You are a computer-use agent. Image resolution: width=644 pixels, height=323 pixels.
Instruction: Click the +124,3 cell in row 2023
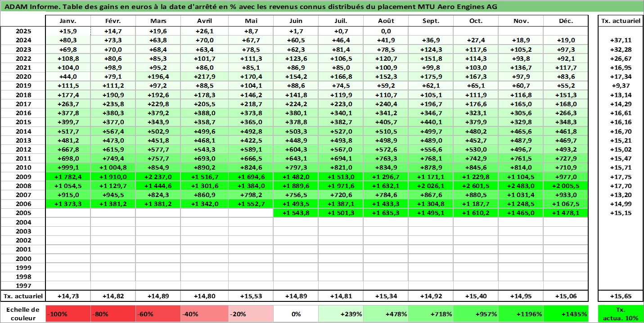(431, 49)
